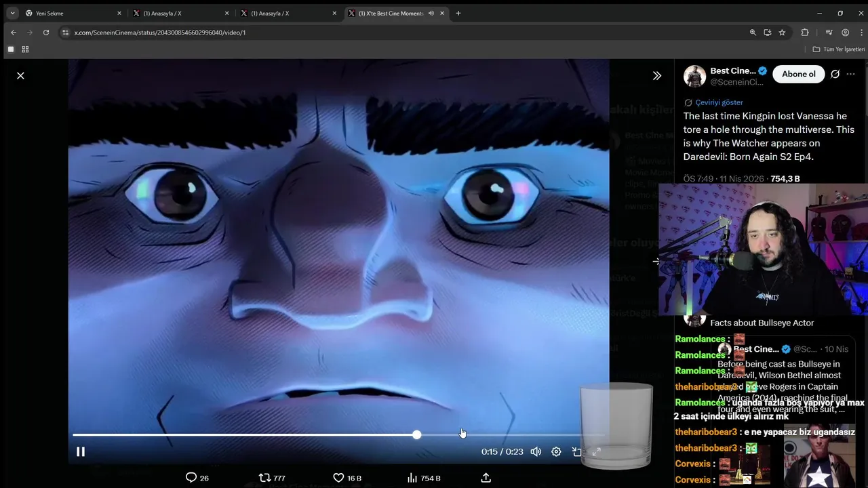The height and width of the screenshot is (488, 868).
Task: Close the video viewer with X
Action: [20, 76]
